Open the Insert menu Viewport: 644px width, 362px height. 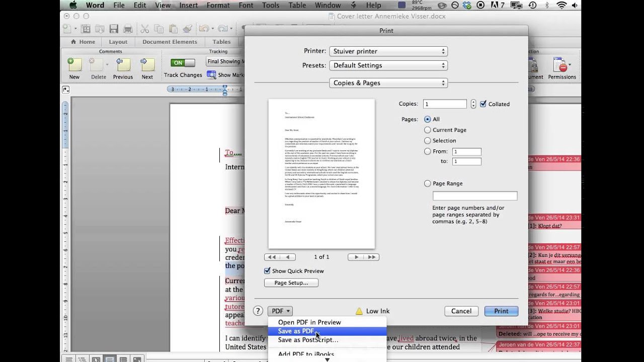point(189,5)
